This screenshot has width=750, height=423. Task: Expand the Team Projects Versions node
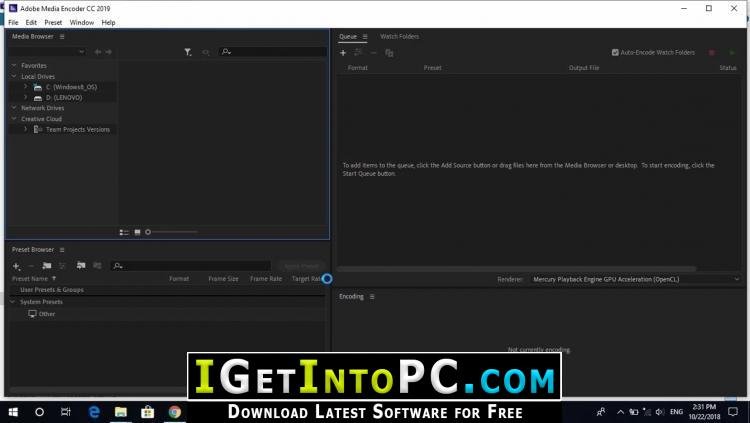coord(25,129)
